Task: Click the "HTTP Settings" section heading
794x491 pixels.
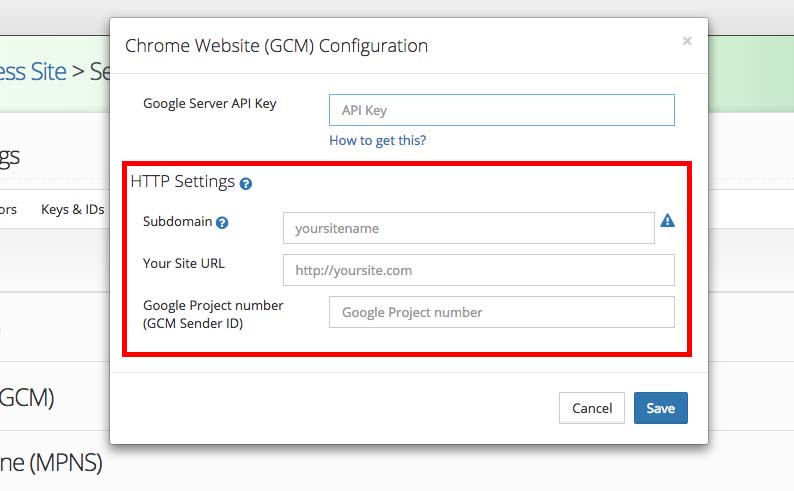Action: (x=182, y=182)
